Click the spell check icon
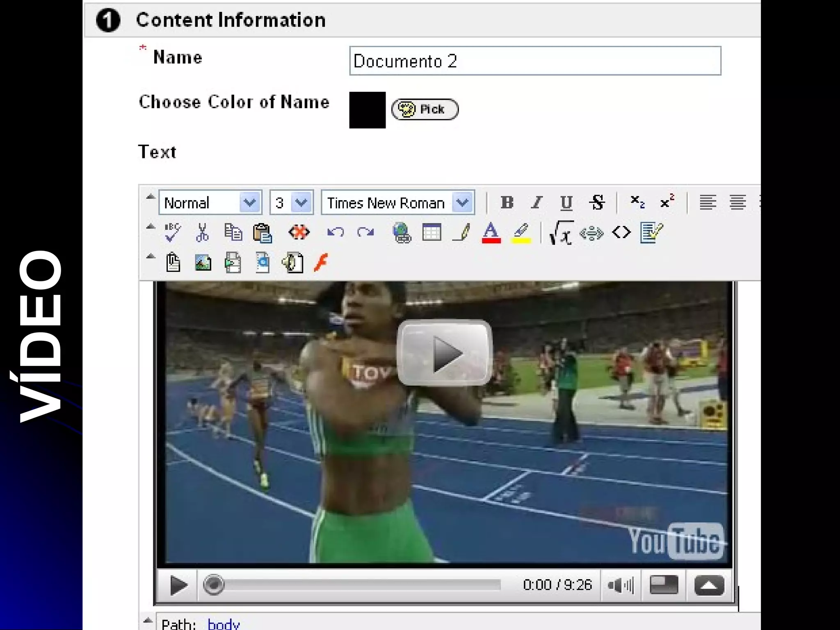Viewport: 840px width, 630px height. coord(172,233)
